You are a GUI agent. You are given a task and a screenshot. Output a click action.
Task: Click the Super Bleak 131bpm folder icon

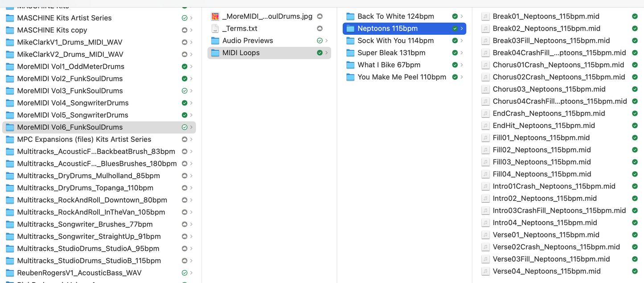point(350,53)
